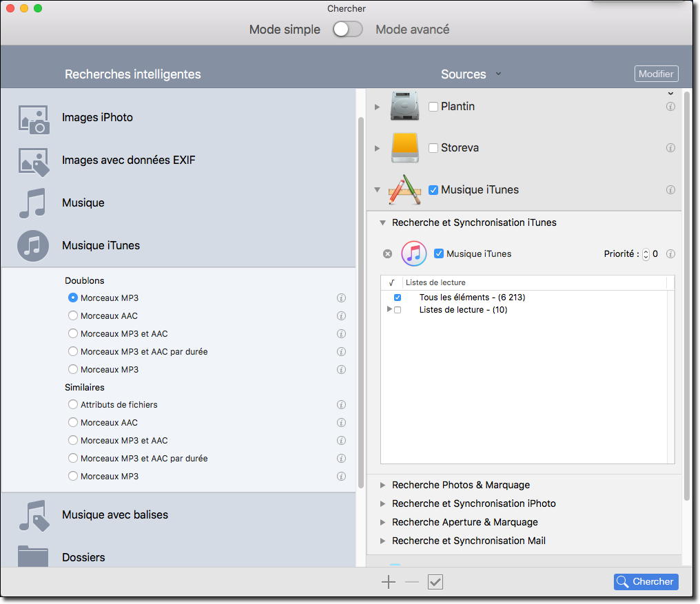This screenshot has width=700, height=604.
Task: Switch from Mode simple to Mode avancé
Action: 348,30
